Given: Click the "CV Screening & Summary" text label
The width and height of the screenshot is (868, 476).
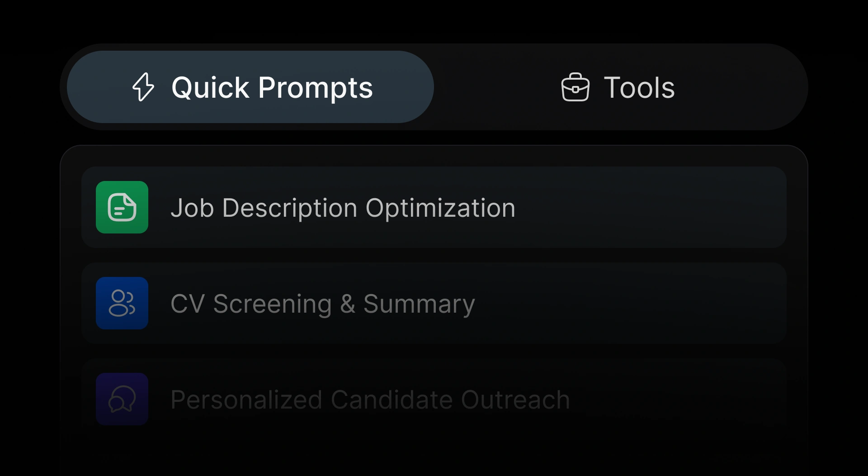Looking at the screenshot, I should pos(322,304).
